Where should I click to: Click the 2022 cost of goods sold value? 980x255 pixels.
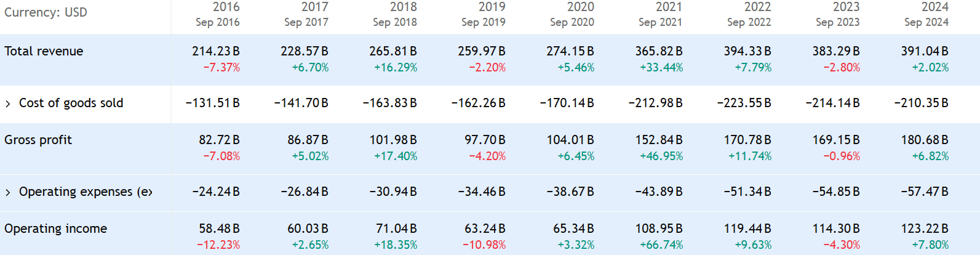click(744, 103)
